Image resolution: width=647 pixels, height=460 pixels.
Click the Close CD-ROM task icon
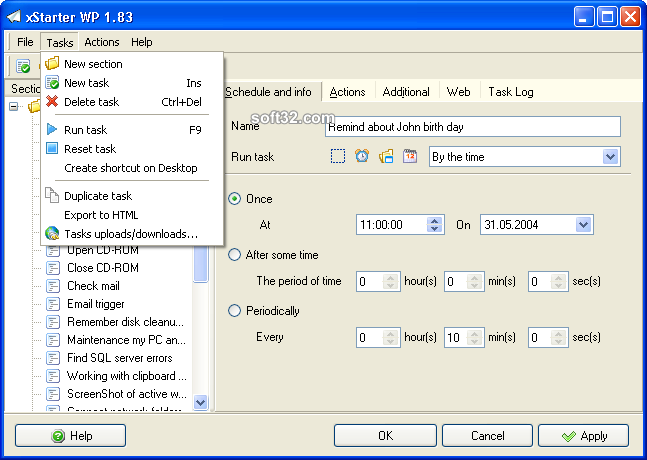[x=53, y=268]
